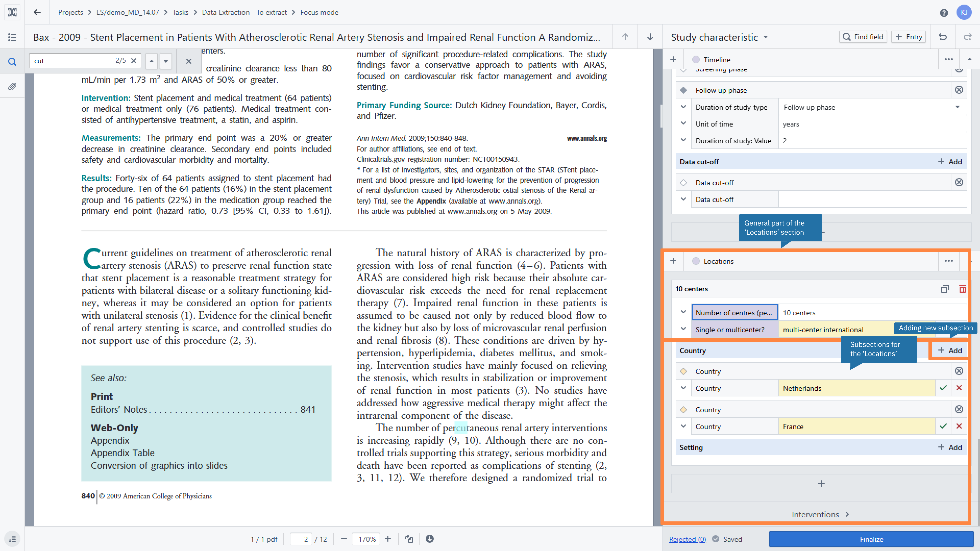Toggle the PDF search magnifier icon
Screen dimensions: 980x551
pyautogui.click(x=12, y=61)
